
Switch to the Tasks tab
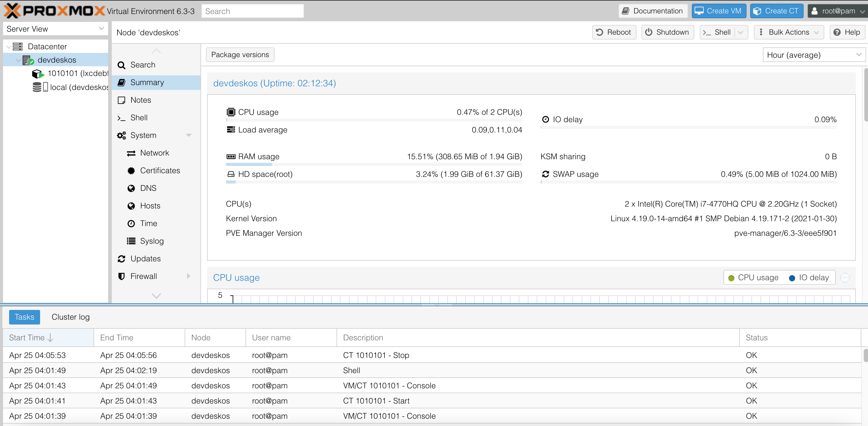(25, 317)
